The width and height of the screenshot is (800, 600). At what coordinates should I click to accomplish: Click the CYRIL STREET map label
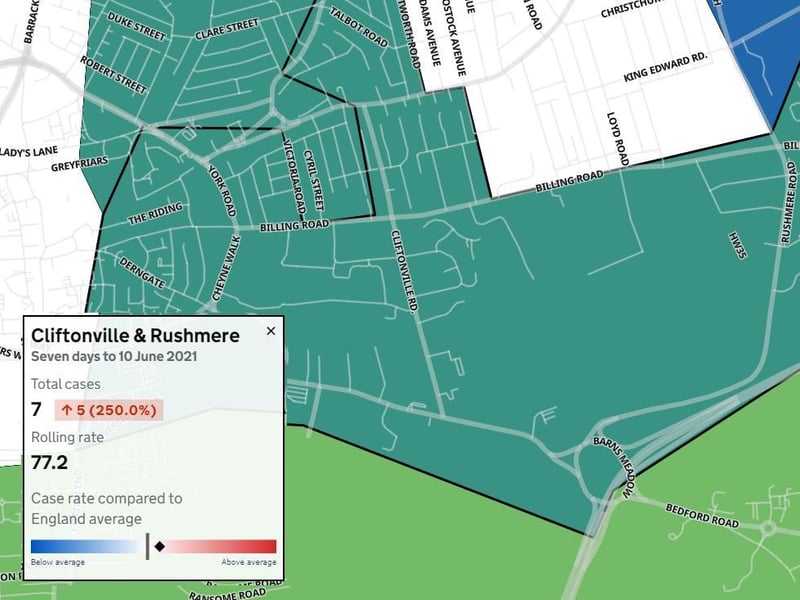pos(314,180)
